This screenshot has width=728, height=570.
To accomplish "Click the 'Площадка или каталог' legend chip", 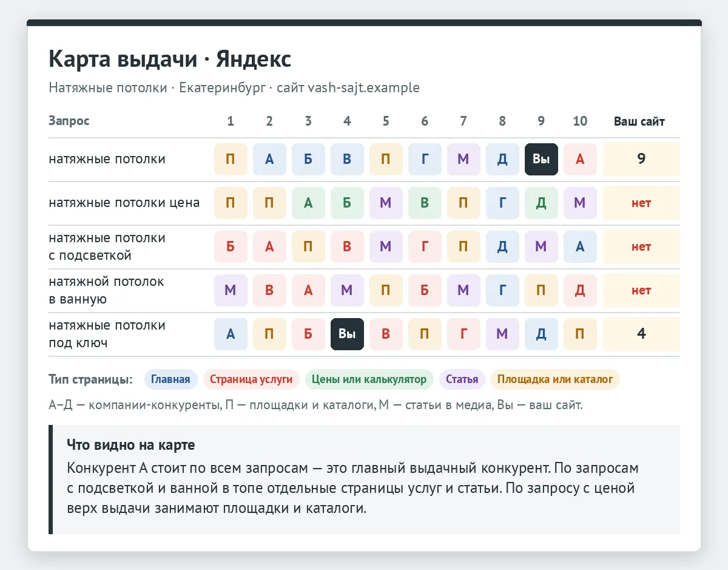I will tap(555, 379).
